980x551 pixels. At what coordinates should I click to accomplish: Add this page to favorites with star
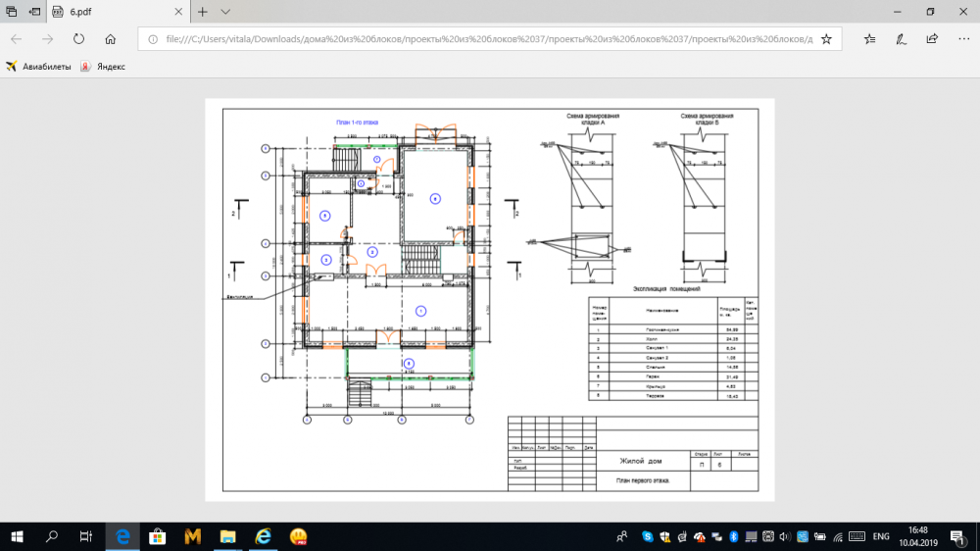pyautogui.click(x=826, y=39)
